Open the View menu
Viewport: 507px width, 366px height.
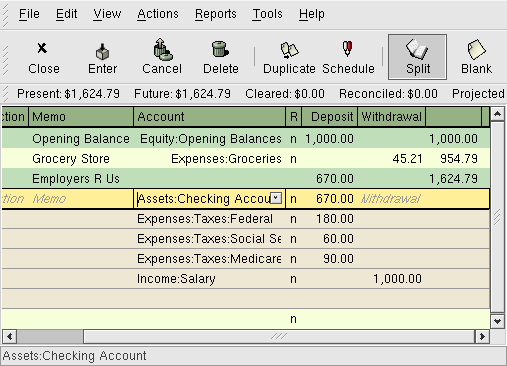[x=107, y=14]
